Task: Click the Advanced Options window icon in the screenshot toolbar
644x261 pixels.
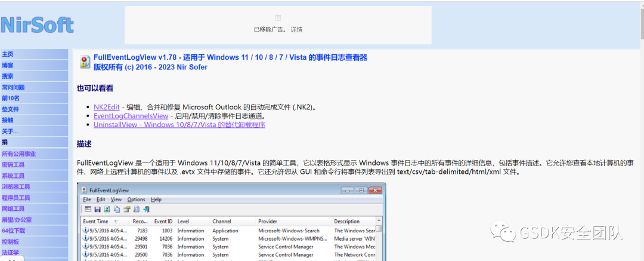Action: (88, 209)
